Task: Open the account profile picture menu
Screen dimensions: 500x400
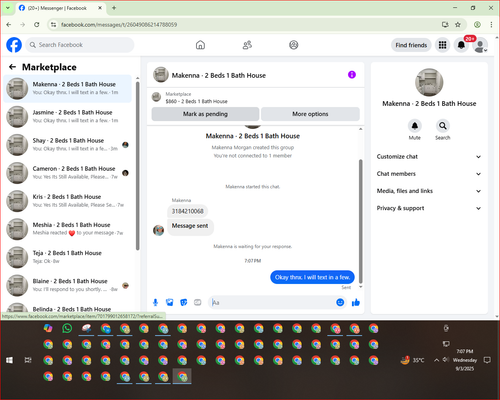Action: click(x=480, y=45)
